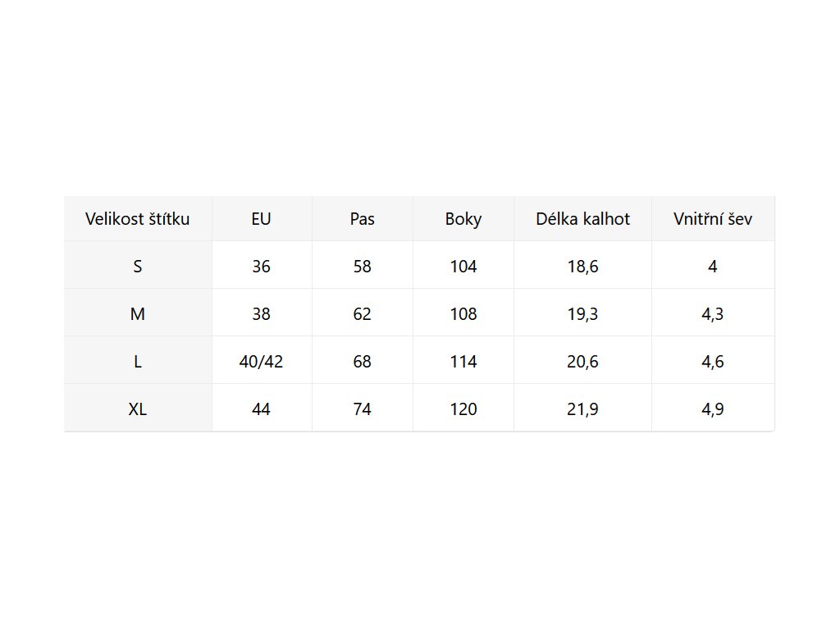Click the Pas column header
Viewport: 840px width, 630px height.
coord(362,219)
